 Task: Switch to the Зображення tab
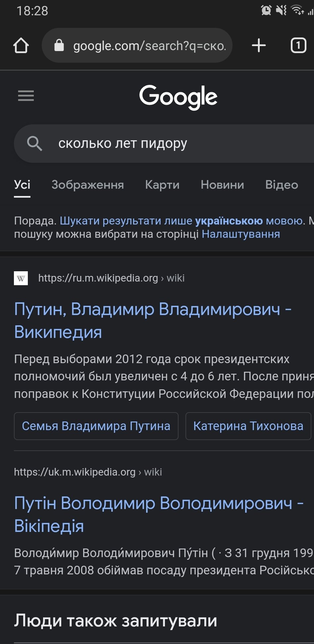[88, 185]
